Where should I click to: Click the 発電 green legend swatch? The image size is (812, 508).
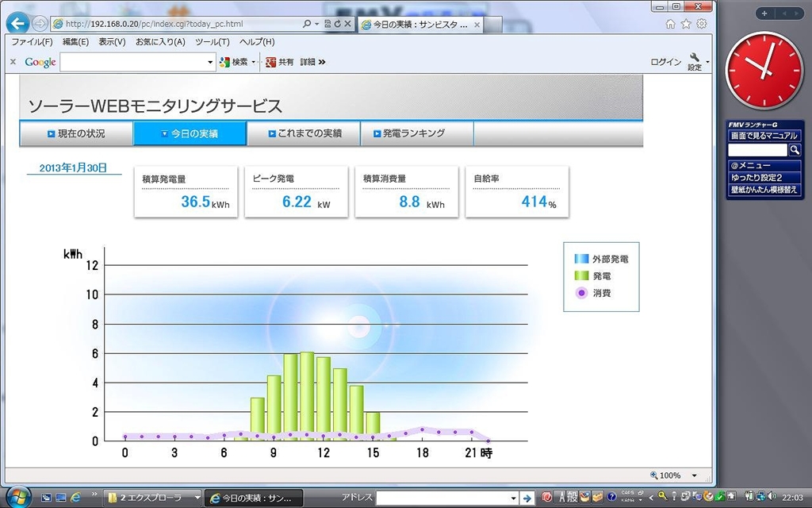581,275
